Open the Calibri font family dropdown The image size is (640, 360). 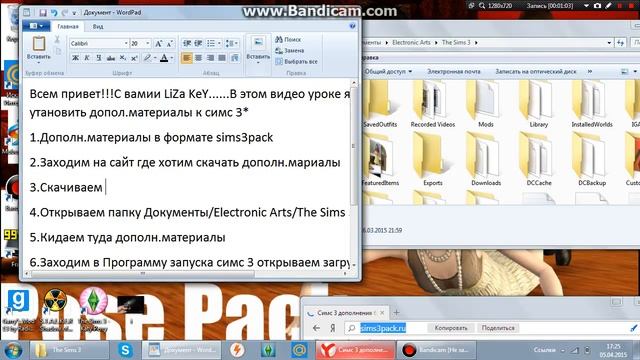tap(126, 43)
